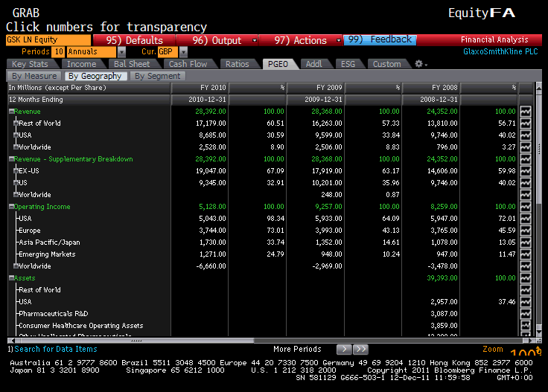
Task: Click the 99) Feedback button
Action: tap(380, 40)
